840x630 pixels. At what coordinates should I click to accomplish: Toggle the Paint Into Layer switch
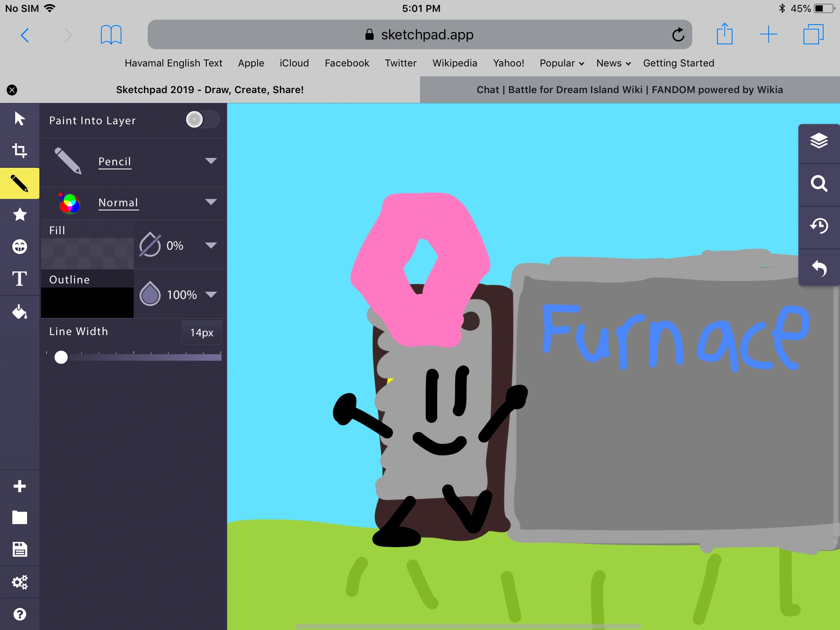coord(202,120)
